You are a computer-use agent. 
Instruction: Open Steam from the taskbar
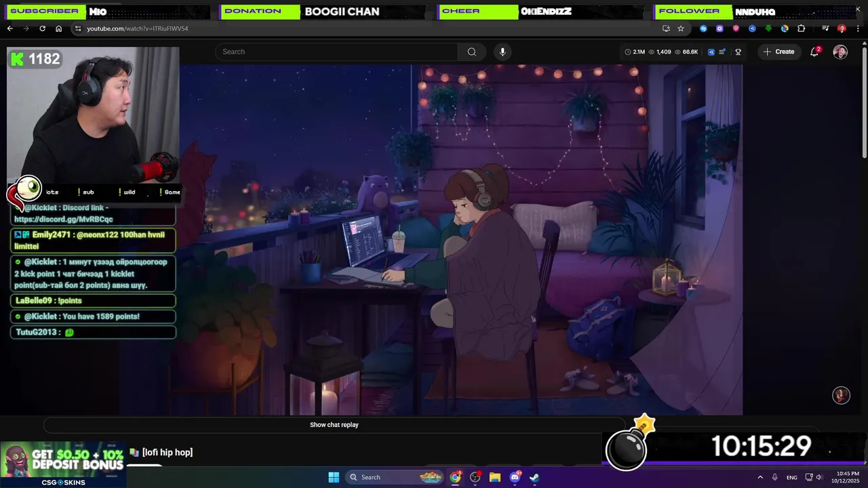click(x=534, y=477)
